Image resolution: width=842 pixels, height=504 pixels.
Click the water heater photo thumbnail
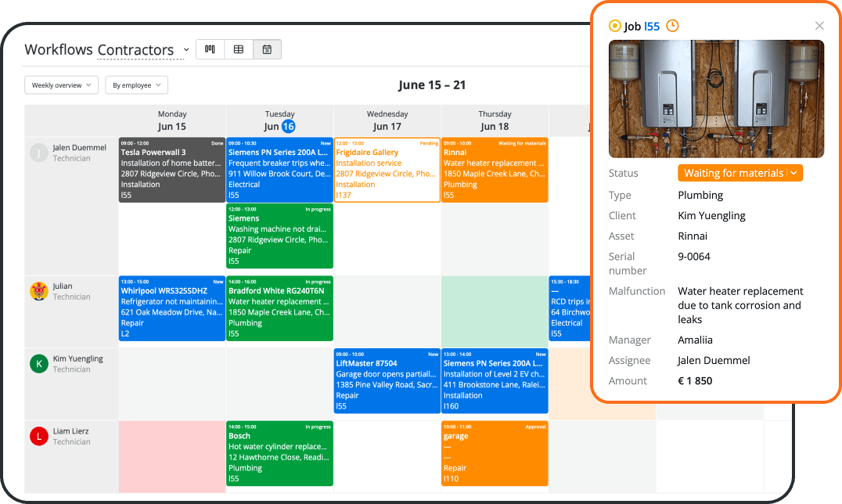(x=716, y=99)
